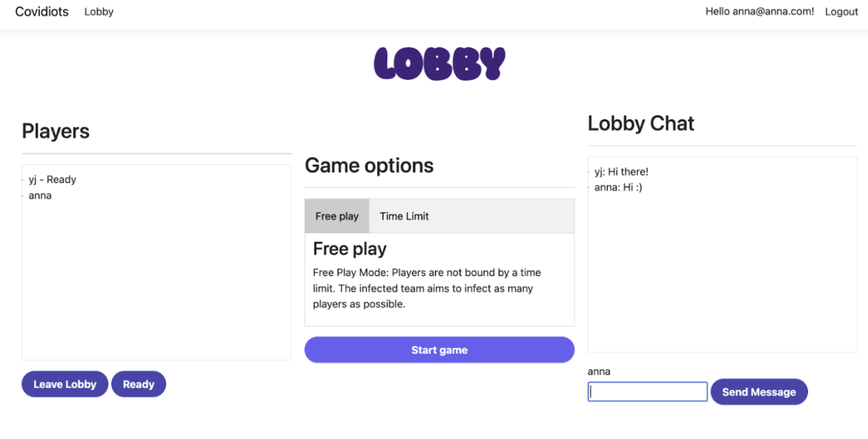The width and height of the screenshot is (868, 439).
Task: Click the Covidiots brand link
Action: (42, 12)
